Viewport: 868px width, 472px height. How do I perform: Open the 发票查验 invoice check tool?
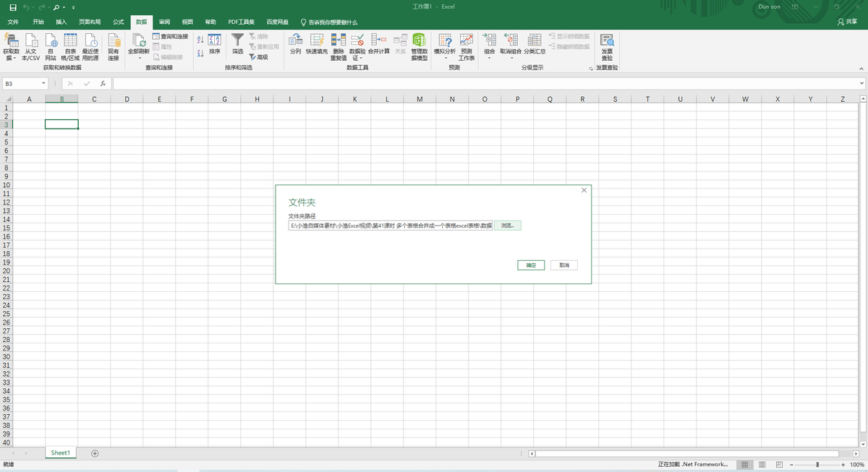click(607, 41)
